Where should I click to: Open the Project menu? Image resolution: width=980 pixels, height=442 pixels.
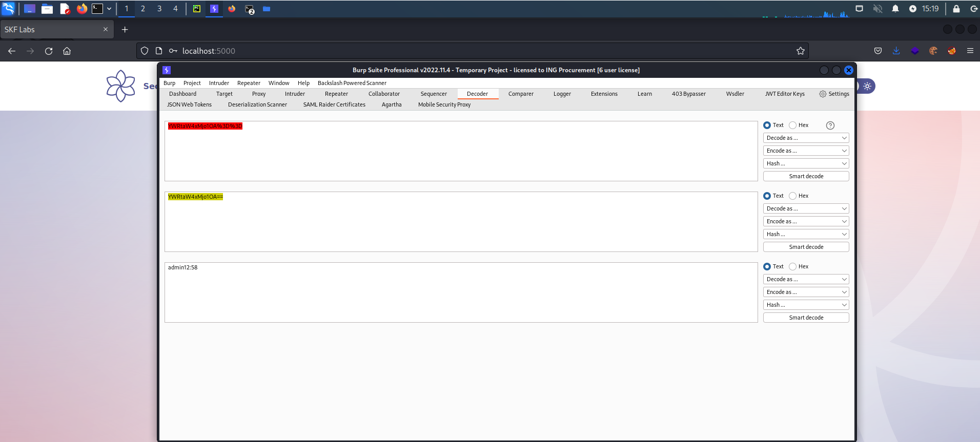(x=192, y=83)
